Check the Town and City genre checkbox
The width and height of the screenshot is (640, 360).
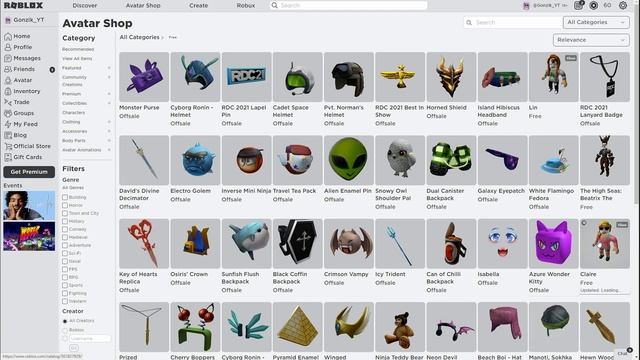point(65,213)
